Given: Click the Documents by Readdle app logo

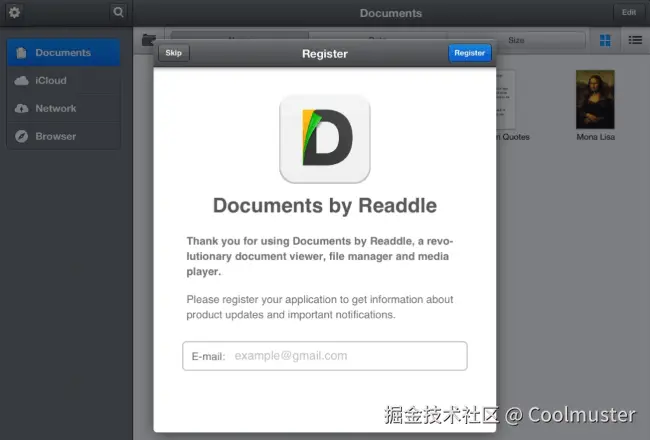Looking at the screenshot, I should point(325,139).
